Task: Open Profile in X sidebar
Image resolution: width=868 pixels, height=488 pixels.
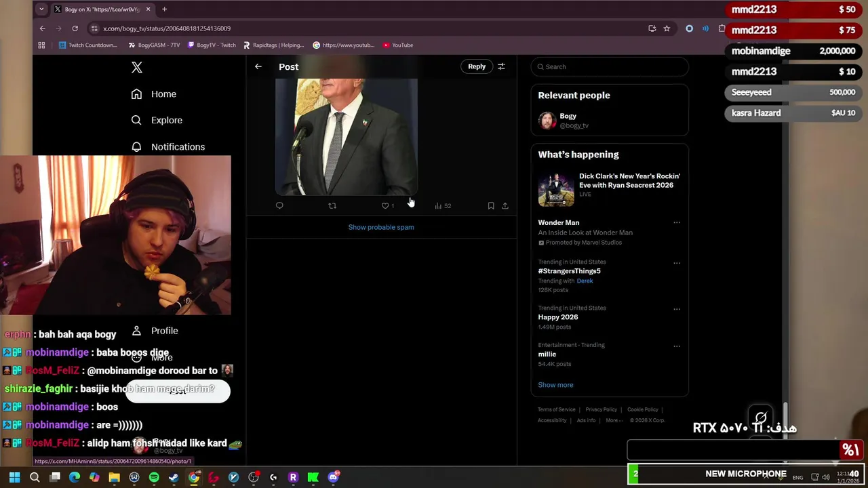Action: point(155,331)
